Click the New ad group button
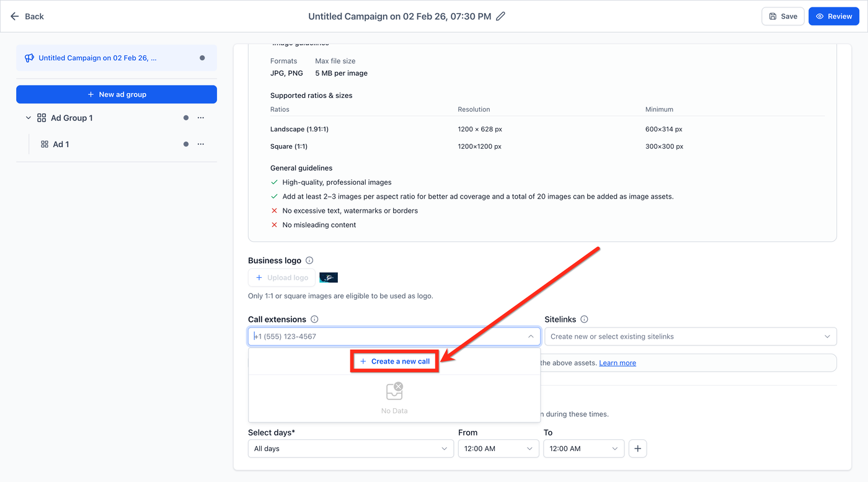 [117, 94]
